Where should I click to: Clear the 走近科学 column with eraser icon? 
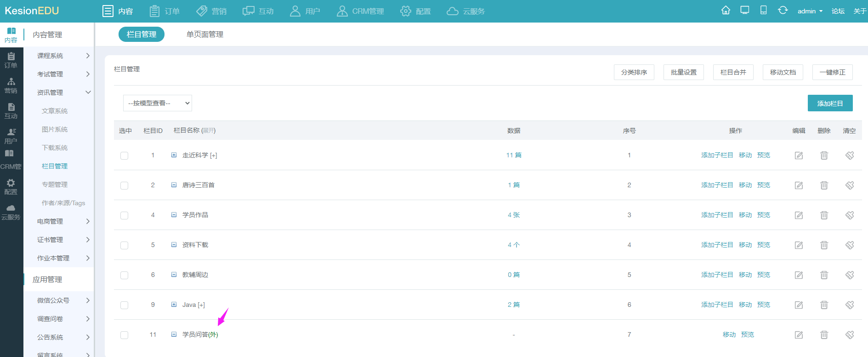point(850,155)
